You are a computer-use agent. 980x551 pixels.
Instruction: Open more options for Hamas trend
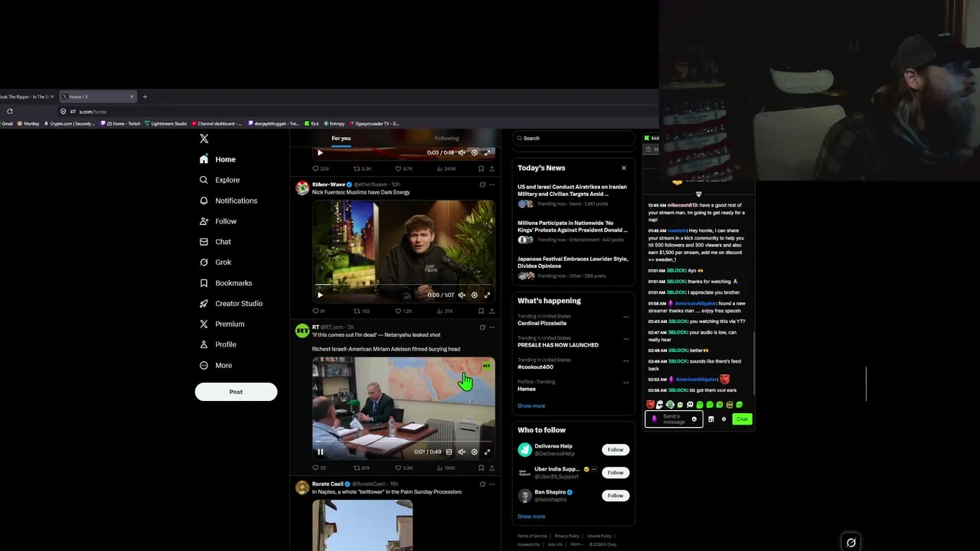pos(626,383)
